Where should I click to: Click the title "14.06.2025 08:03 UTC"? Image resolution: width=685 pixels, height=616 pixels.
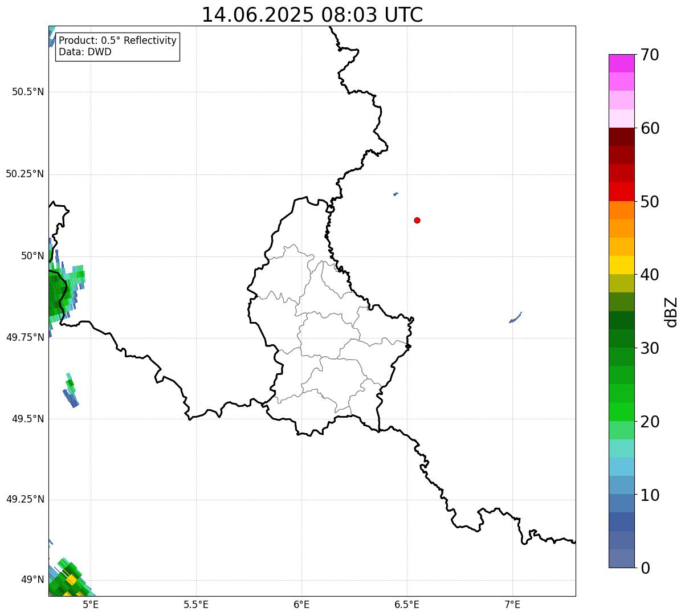coord(312,15)
